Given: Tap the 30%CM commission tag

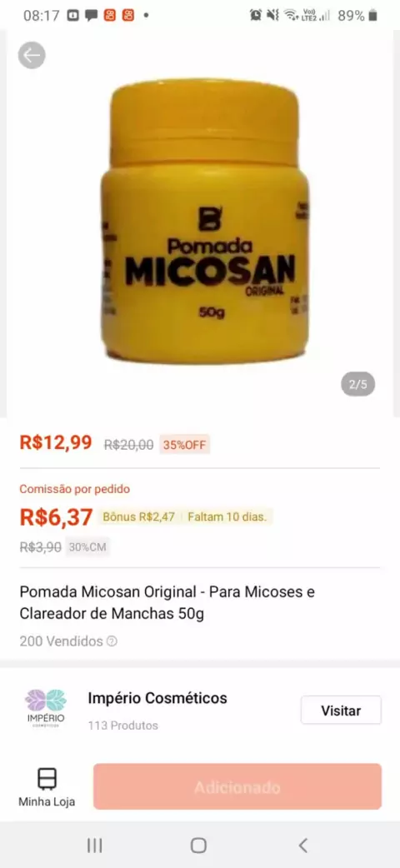Looking at the screenshot, I should tap(87, 547).
